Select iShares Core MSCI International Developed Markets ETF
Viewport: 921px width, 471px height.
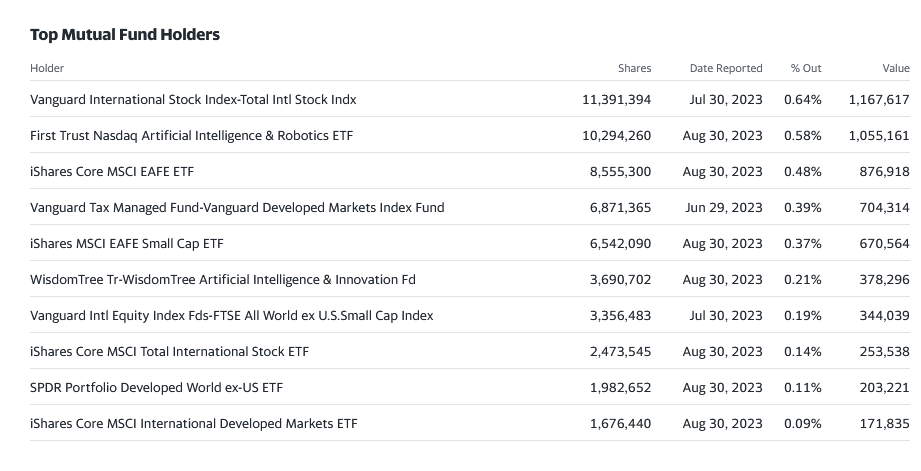[x=193, y=423]
